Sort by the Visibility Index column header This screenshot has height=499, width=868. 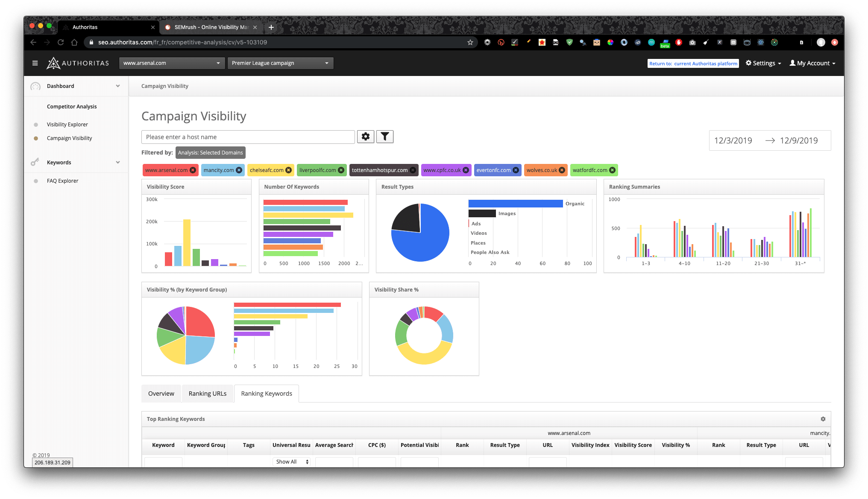pos(590,445)
